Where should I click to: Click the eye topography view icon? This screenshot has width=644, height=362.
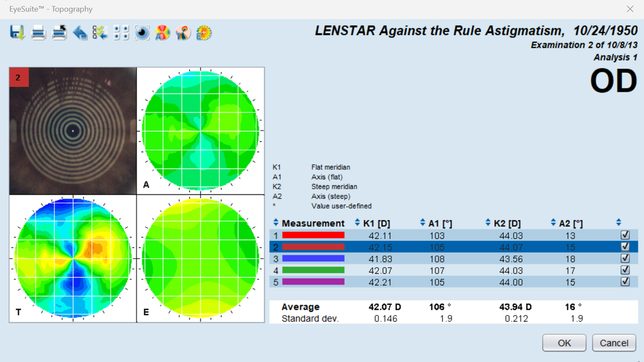[x=142, y=32]
